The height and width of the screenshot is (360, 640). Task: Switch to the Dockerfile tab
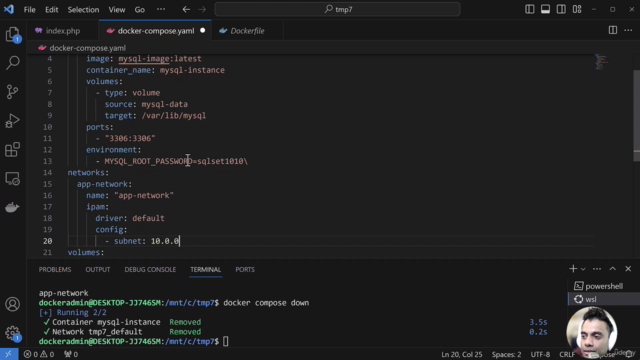[247, 31]
